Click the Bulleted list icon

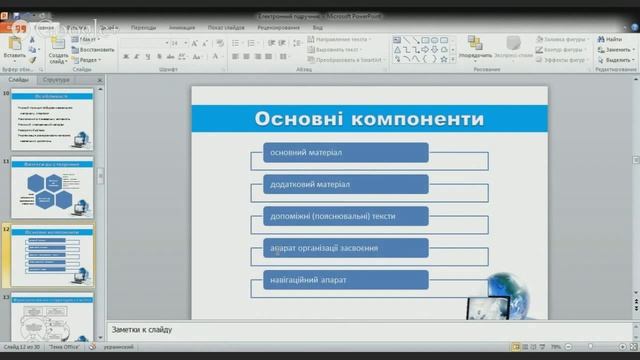(x=236, y=43)
